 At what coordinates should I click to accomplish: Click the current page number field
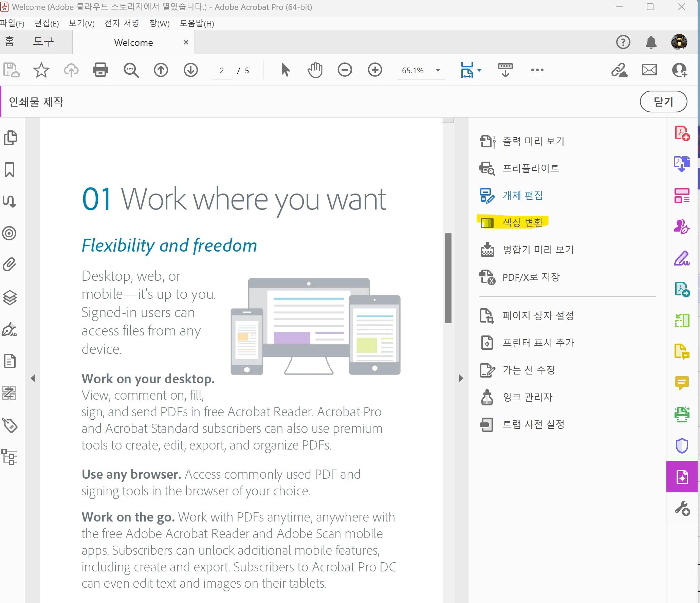pos(222,71)
